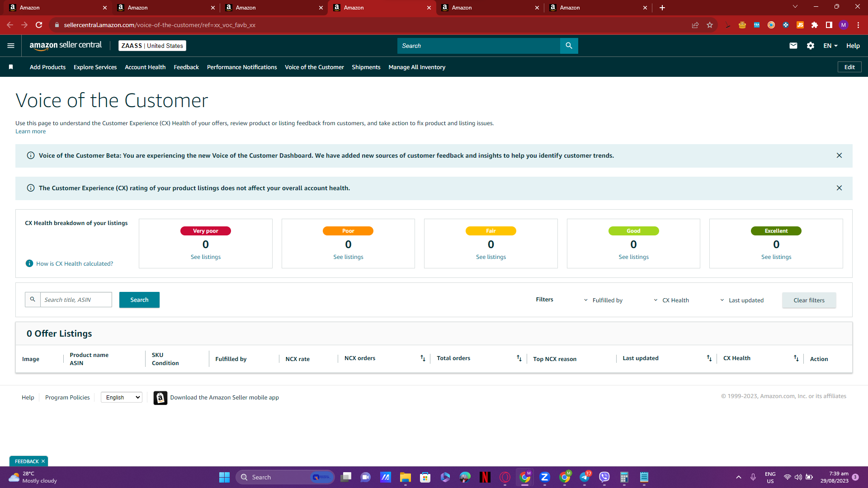Viewport: 868px width, 488px height.
Task: Close the FEEDBACK widget tab
Action: [x=43, y=461]
